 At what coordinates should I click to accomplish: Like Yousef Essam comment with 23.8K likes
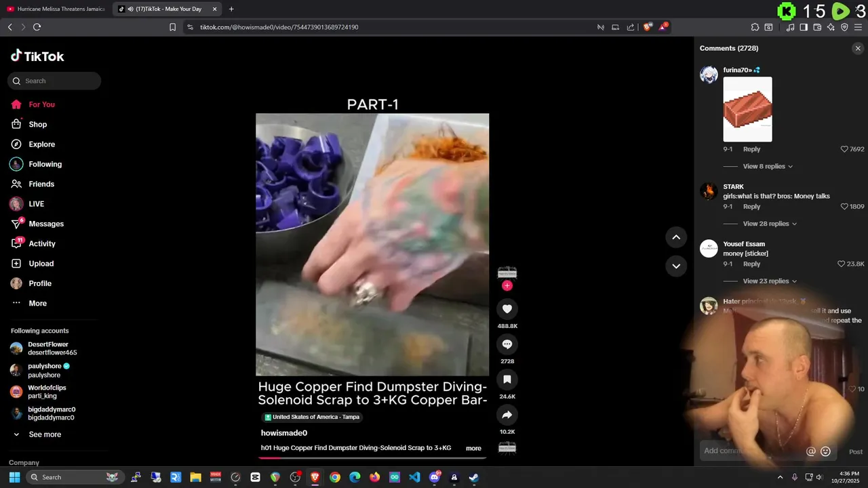click(842, 264)
